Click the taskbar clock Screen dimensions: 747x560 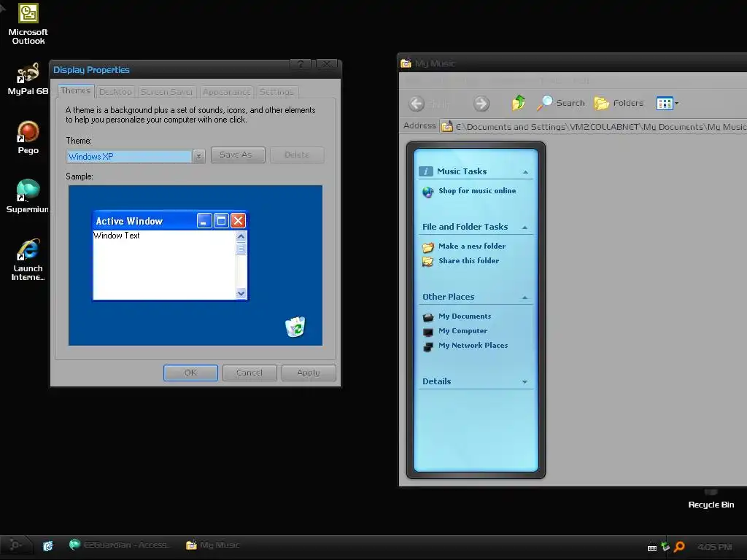715,547
